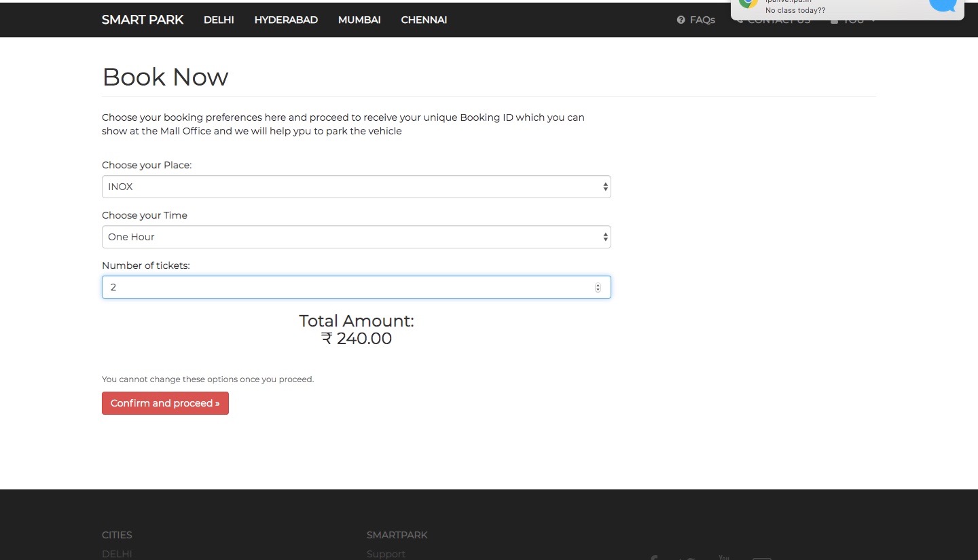Click the SMART PARK logo
Viewport: 978px width, 560px height.
click(x=143, y=20)
